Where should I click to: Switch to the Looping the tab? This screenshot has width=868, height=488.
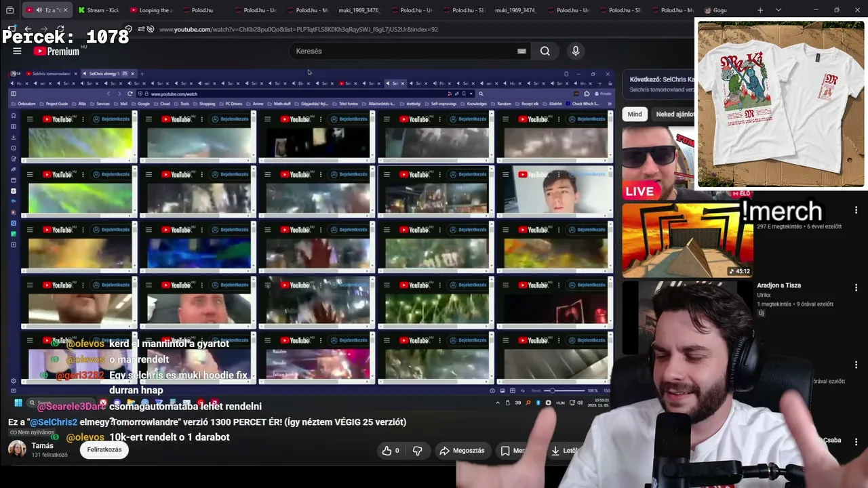pyautogui.click(x=151, y=10)
